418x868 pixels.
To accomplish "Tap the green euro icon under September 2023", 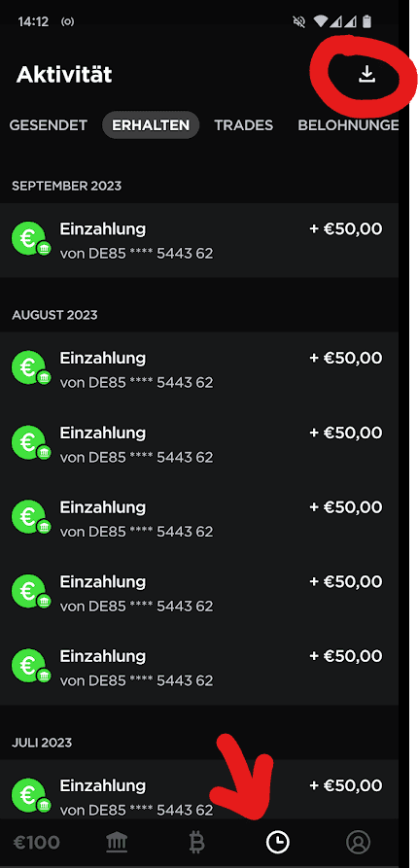I will [x=31, y=240].
